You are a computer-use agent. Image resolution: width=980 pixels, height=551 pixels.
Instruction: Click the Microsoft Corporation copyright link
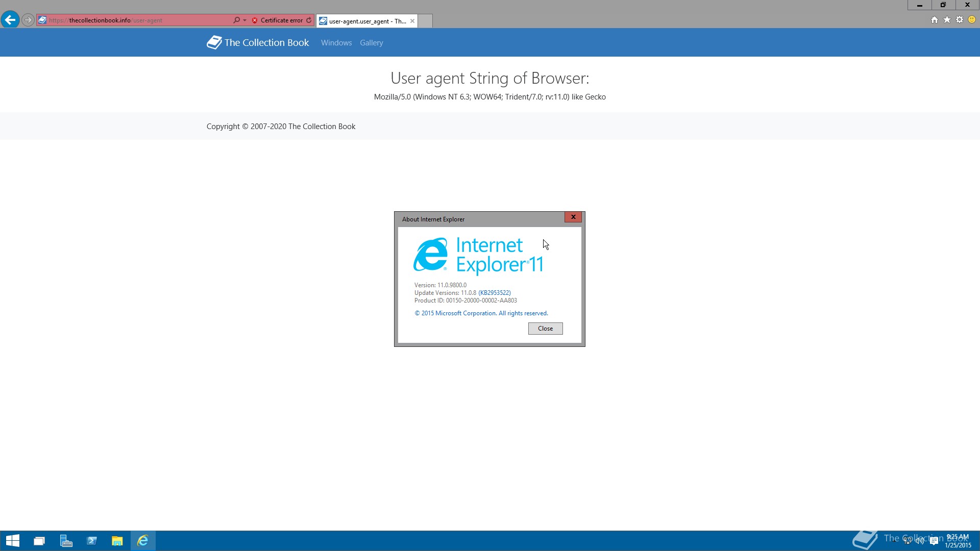pos(481,313)
